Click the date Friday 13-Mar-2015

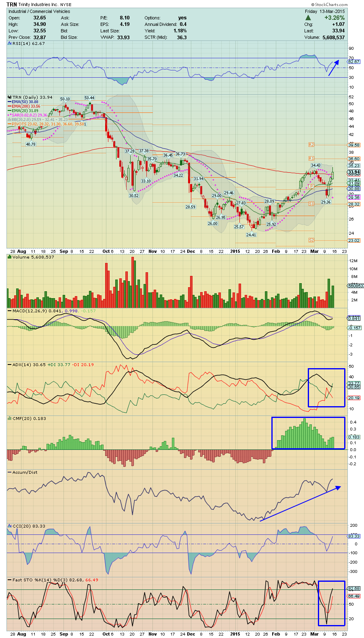tap(325, 11)
